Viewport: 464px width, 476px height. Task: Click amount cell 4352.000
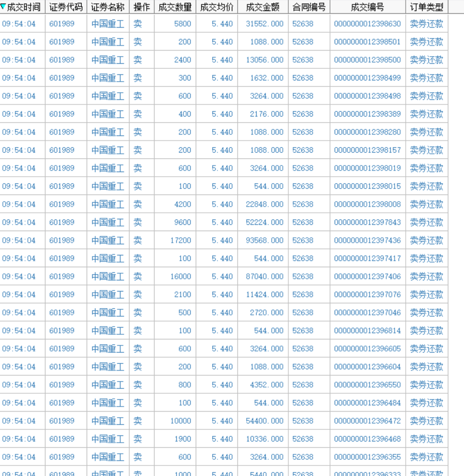coord(267,384)
